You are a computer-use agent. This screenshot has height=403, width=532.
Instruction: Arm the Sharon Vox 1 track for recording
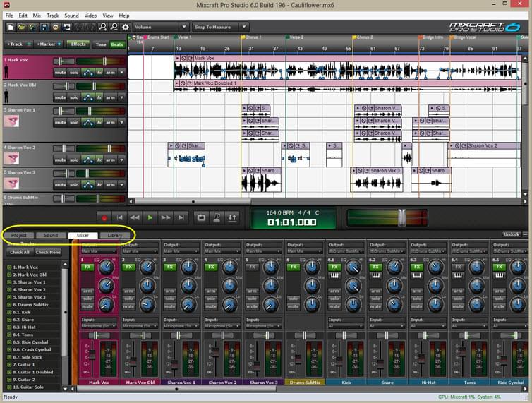click(110, 122)
